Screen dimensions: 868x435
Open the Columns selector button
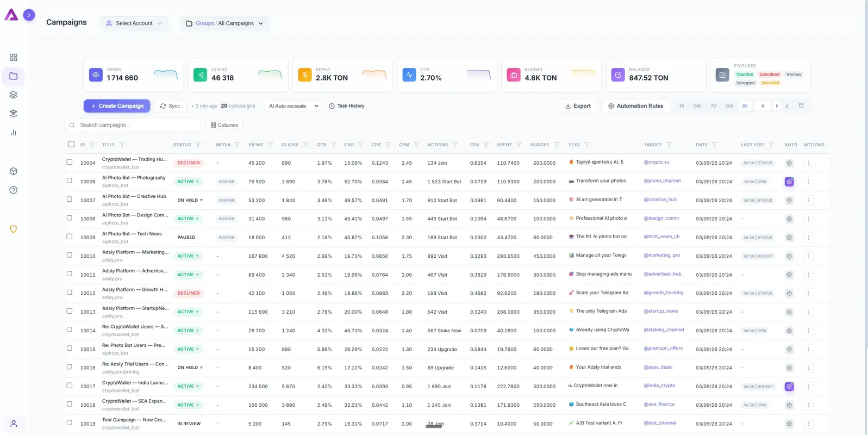point(224,125)
